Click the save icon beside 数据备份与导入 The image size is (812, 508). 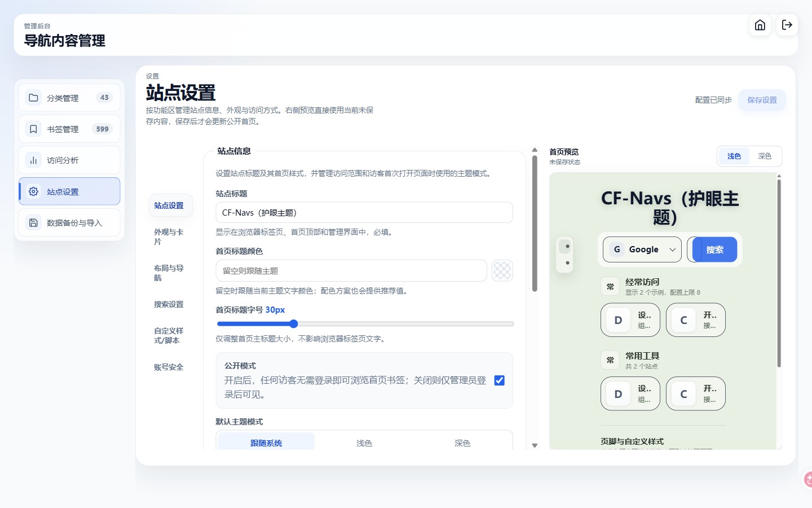[33, 223]
